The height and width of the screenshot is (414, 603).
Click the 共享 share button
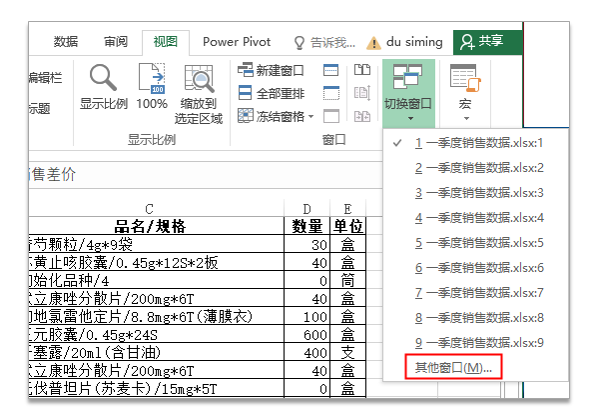[x=487, y=42]
